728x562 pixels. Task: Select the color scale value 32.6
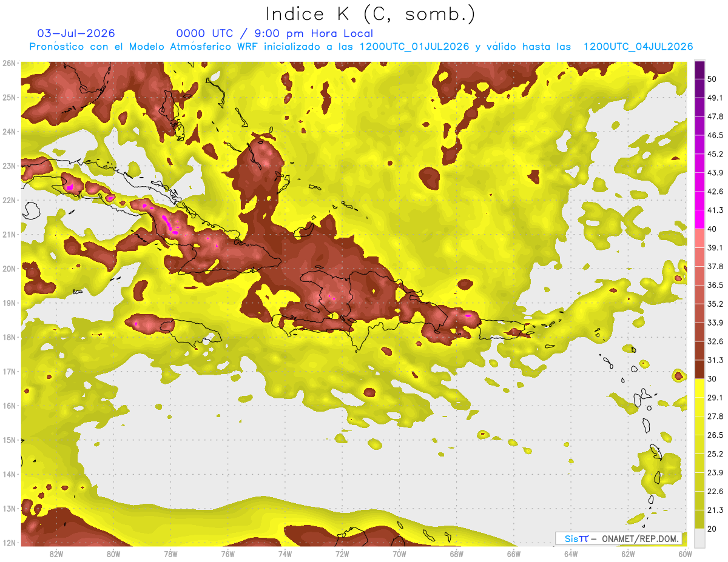coord(715,341)
